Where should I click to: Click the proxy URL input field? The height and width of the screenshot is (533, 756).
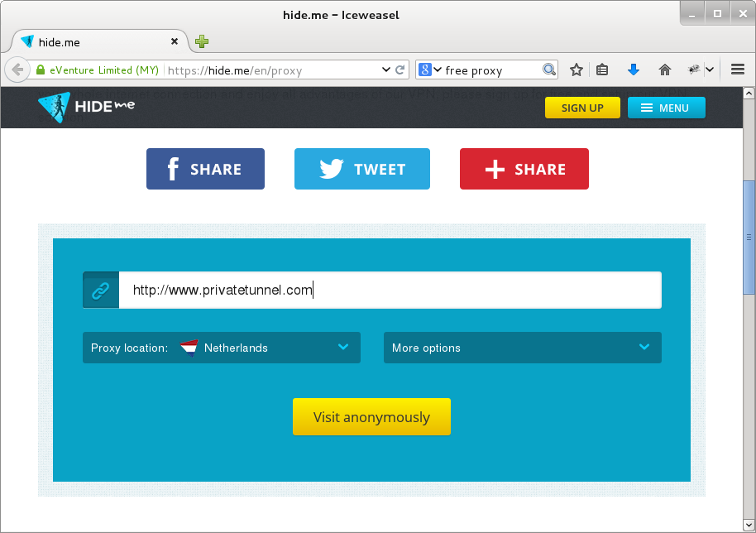pos(390,291)
